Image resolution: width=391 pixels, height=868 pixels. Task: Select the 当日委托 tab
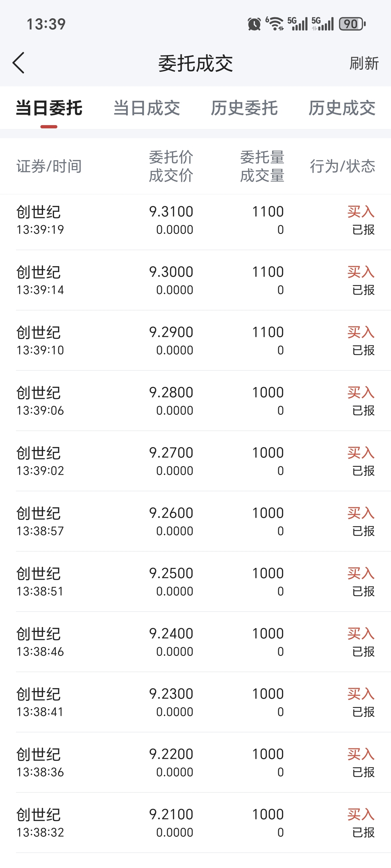pyautogui.click(x=49, y=108)
